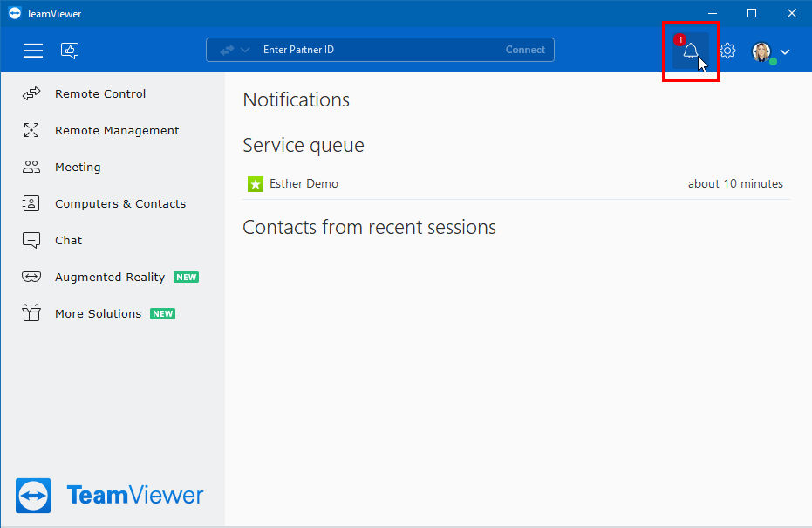Select Augmented Reality in sidebar
The height and width of the screenshot is (528, 812).
[110, 278]
